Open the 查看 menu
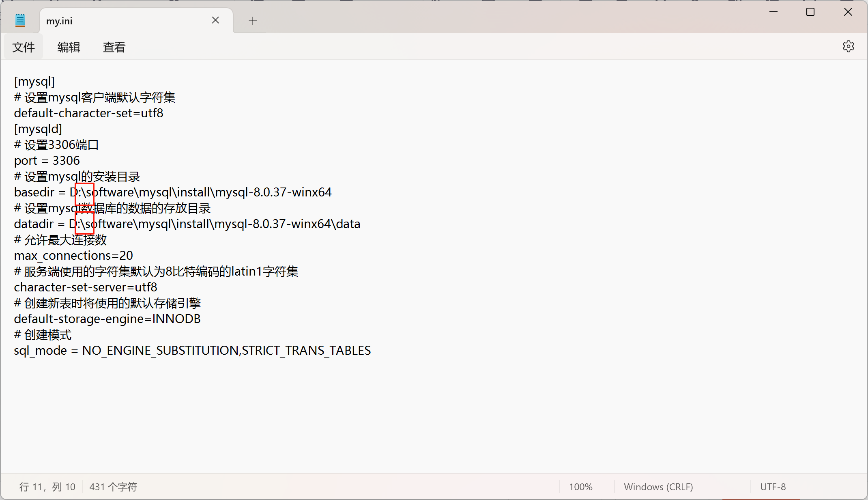The width and height of the screenshot is (868, 500). (x=114, y=47)
